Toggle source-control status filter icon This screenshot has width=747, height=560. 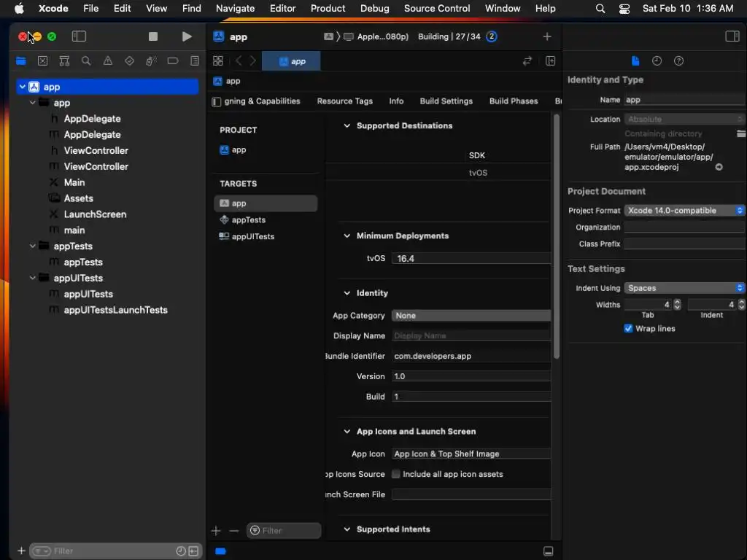(x=193, y=551)
